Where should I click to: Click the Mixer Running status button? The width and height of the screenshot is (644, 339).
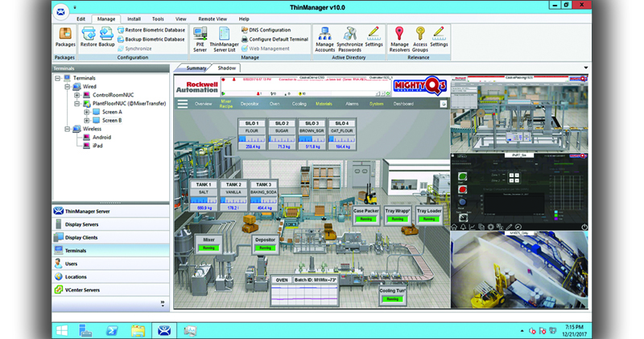point(208,248)
